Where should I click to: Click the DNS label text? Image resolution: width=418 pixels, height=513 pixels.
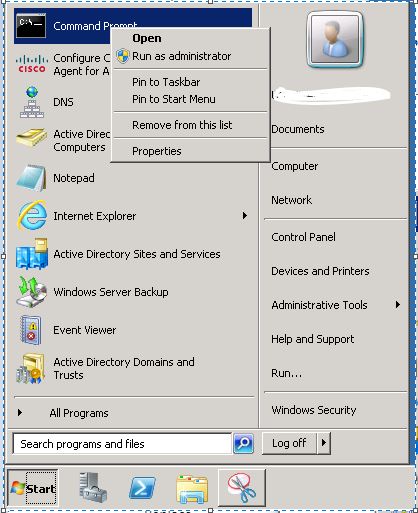[63, 102]
